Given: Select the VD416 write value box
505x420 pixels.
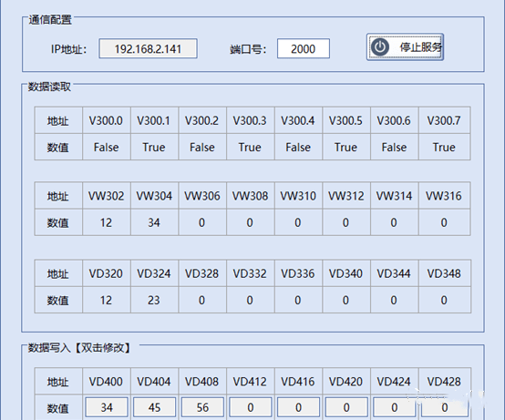Looking at the screenshot, I should click(x=299, y=407).
